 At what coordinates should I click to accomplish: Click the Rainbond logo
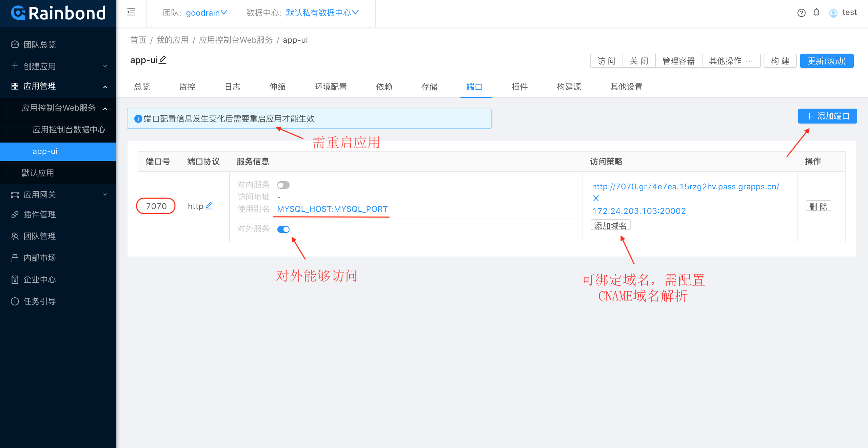click(58, 13)
